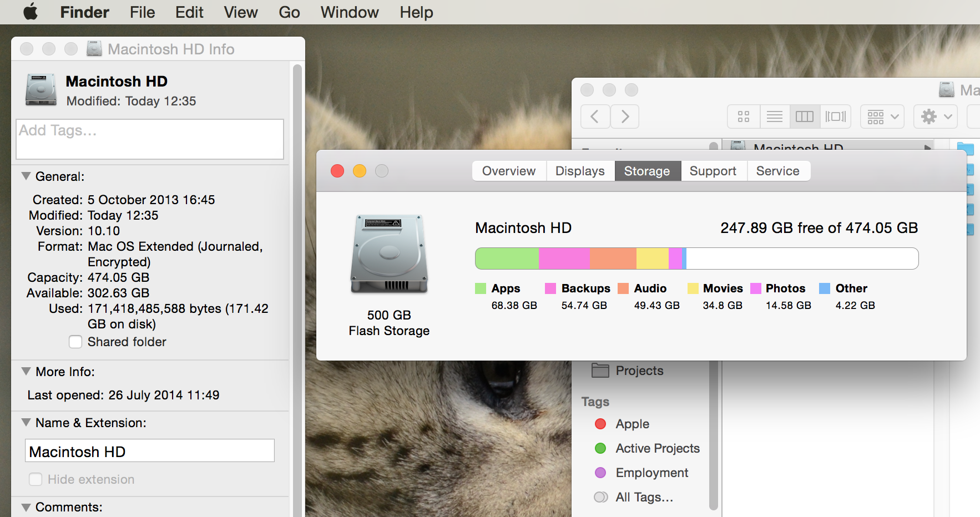Click the Projects folder icon
The image size is (980, 517).
pos(600,370)
